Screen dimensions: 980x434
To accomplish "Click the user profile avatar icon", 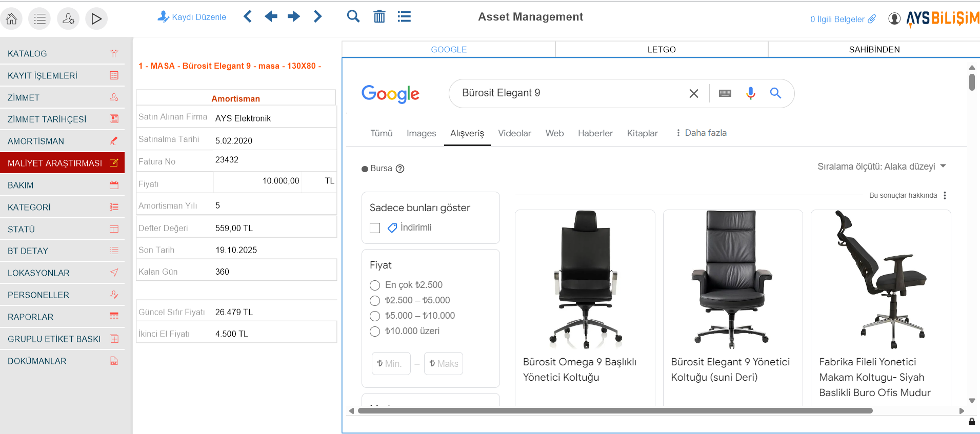I will pyautogui.click(x=894, y=18).
